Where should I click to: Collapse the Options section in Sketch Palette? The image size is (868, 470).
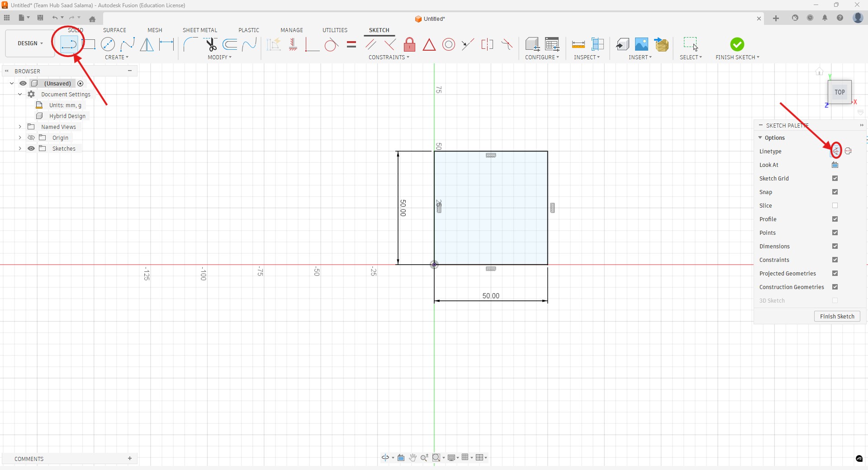pyautogui.click(x=760, y=138)
